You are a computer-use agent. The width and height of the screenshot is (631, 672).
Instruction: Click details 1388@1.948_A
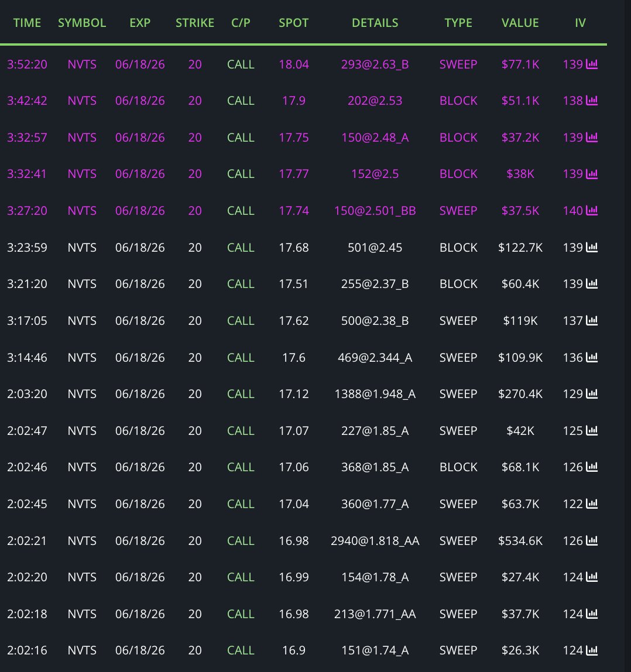point(375,394)
